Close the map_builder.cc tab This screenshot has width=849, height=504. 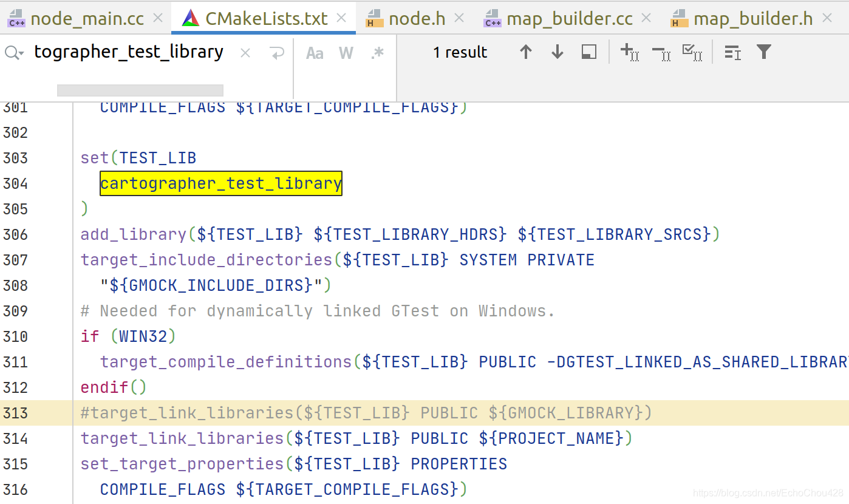pyautogui.click(x=646, y=18)
